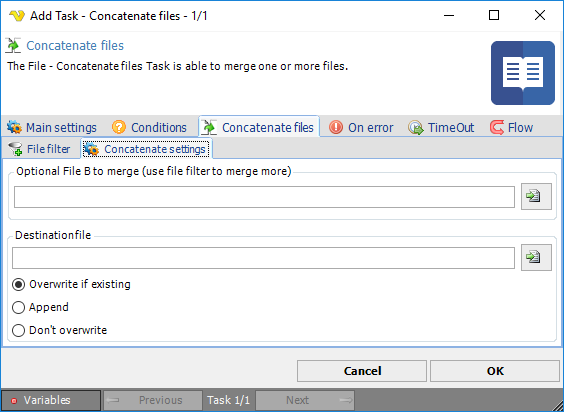564x412 pixels.
Task: Switch to the Conditions tab
Action: (x=149, y=127)
